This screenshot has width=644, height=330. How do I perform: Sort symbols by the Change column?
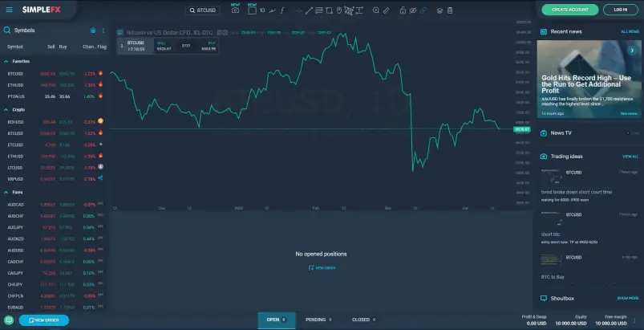pos(89,47)
